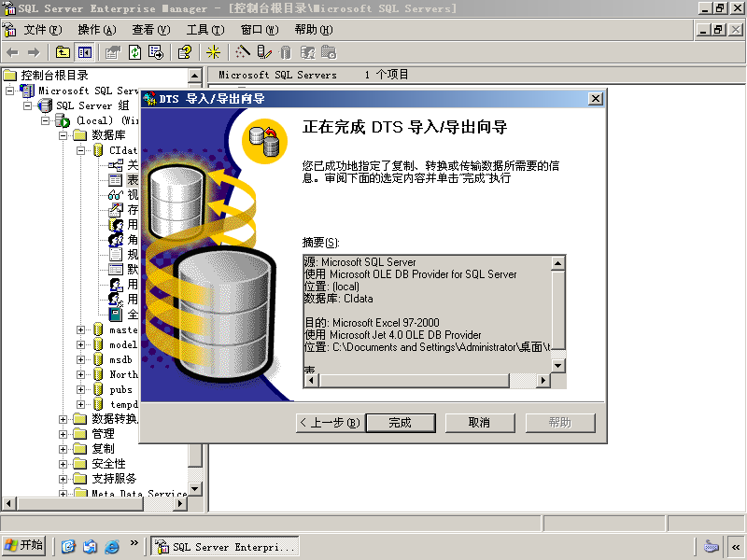Screen dimensions: 747x560
Task: Click the language bar tray icon
Action: tap(712, 546)
